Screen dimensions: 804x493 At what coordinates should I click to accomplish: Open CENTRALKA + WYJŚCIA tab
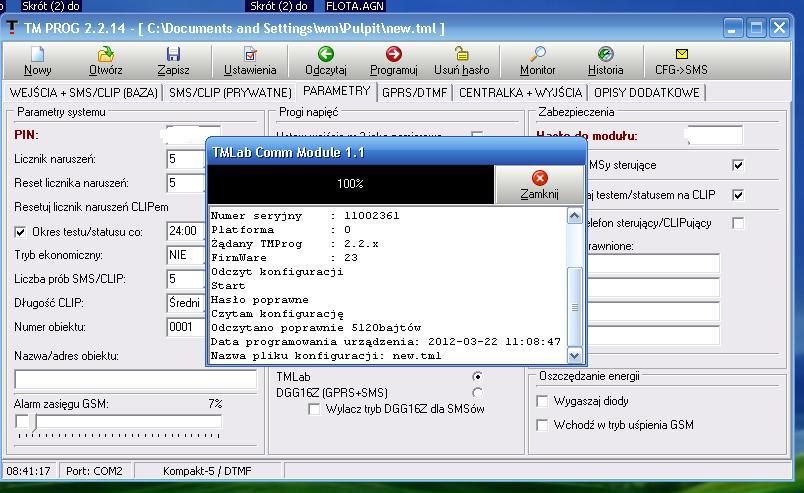tap(520, 92)
